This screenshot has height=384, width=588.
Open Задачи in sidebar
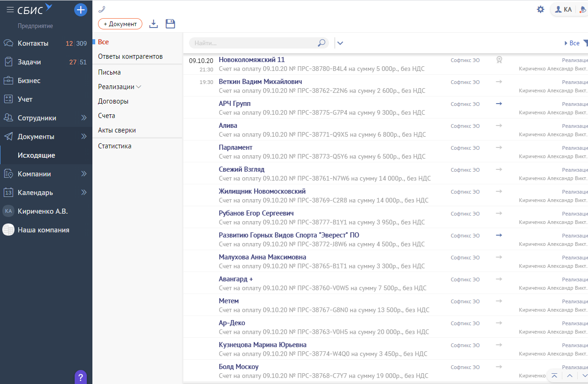(29, 62)
